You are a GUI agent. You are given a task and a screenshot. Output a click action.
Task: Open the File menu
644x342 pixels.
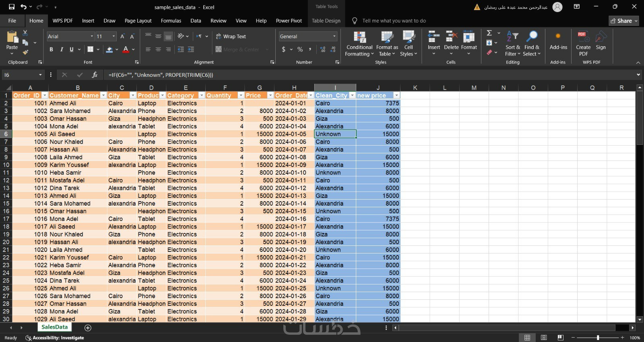click(12, 21)
